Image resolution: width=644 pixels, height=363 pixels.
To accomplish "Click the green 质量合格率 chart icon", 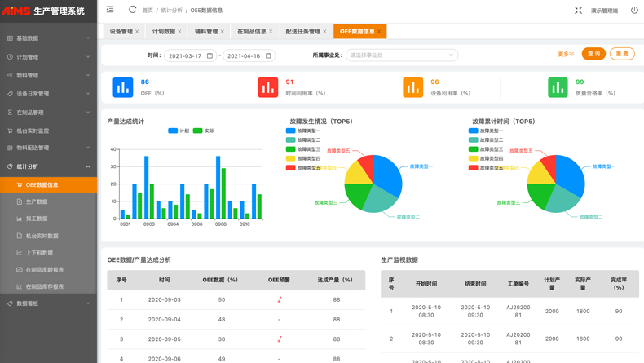I will 558,87.
